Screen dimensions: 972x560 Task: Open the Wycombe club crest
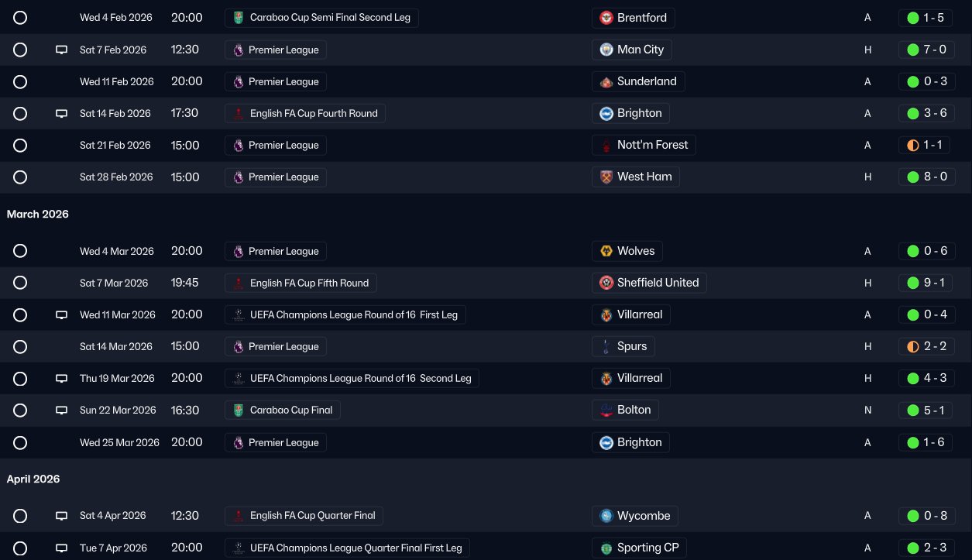[606, 516]
